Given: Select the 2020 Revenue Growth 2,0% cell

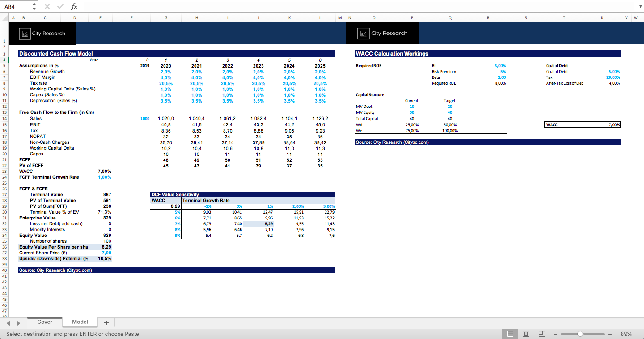Looking at the screenshot, I should (166, 72).
